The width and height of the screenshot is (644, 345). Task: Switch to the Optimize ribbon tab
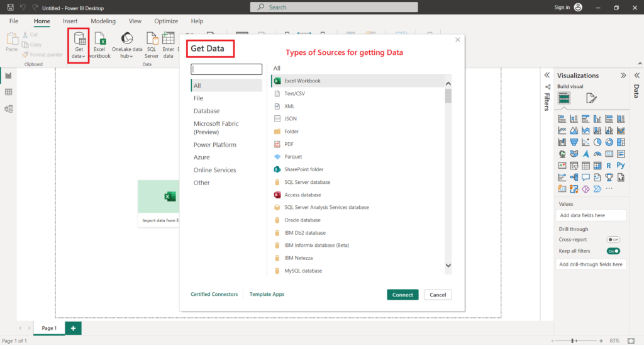pos(166,21)
